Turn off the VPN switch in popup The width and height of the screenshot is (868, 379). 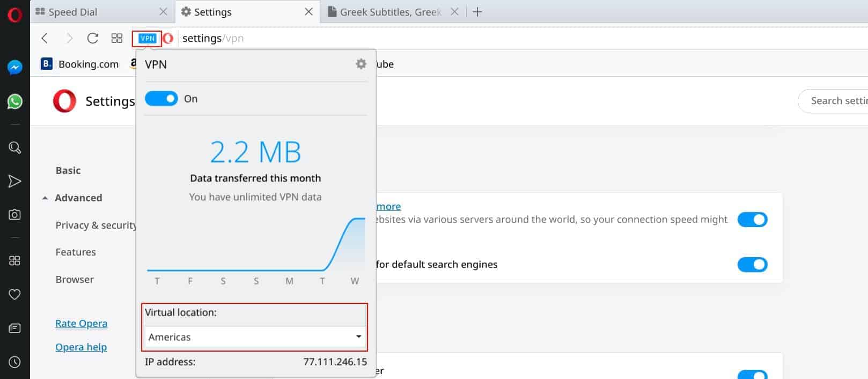pos(161,99)
